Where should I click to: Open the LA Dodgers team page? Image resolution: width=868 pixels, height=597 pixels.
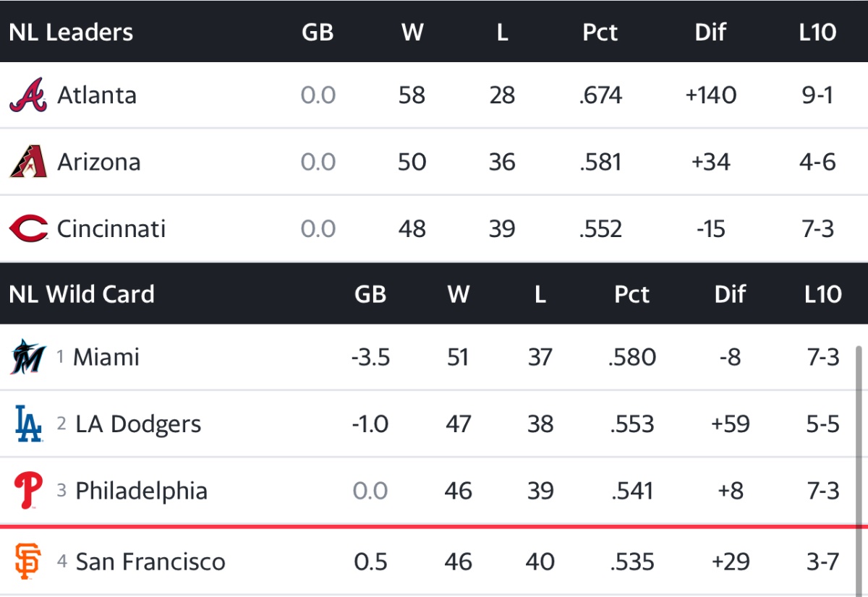pos(138,424)
